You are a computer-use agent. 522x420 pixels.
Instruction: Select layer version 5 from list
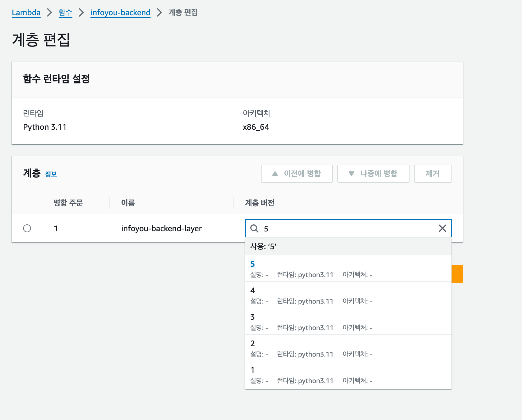pos(348,269)
